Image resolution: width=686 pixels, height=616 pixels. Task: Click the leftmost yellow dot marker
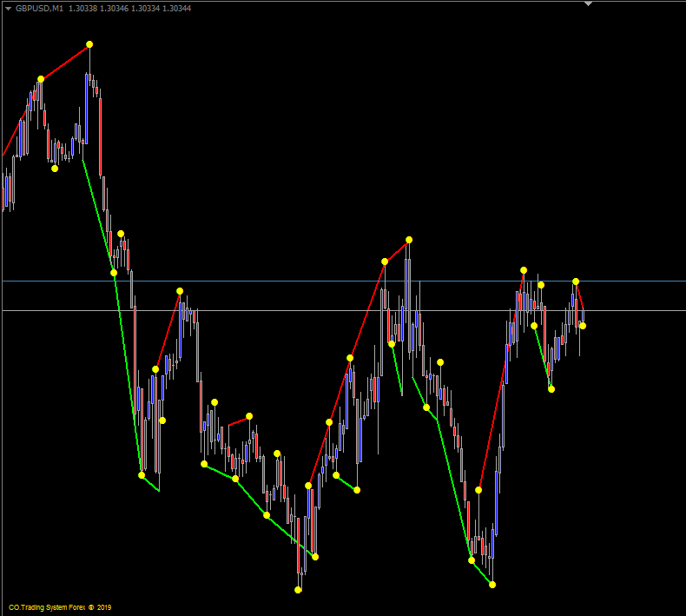(41, 79)
